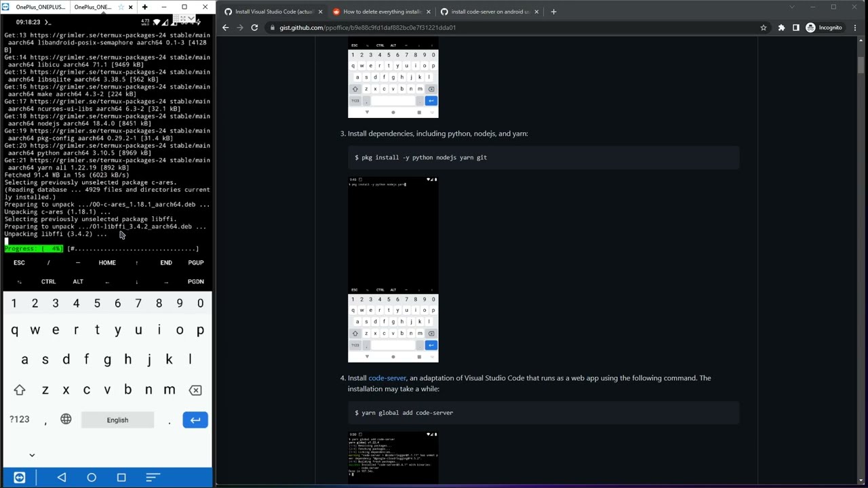Click the yarn global add code-server command
The image size is (868, 488).
pos(543,413)
